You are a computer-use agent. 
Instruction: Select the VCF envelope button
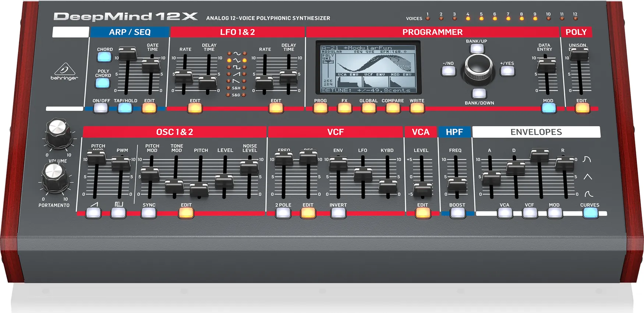530,213
